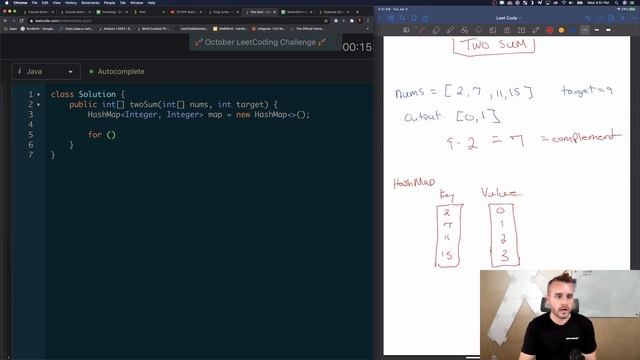Click the redo arrow in the notes app header

tap(600, 18)
